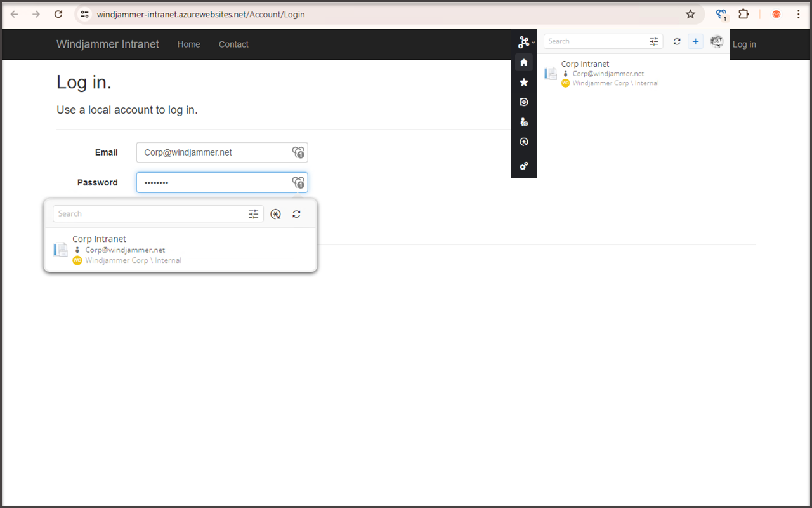This screenshot has height=508, width=812.
Task: Refresh entries in the in-page Kee dropdown
Action: tap(296, 214)
